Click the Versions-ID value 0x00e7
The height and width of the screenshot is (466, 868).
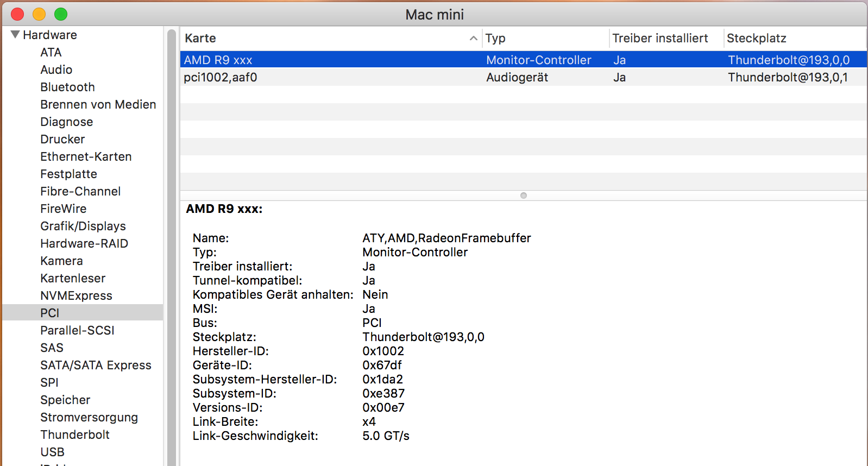click(x=383, y=407)
